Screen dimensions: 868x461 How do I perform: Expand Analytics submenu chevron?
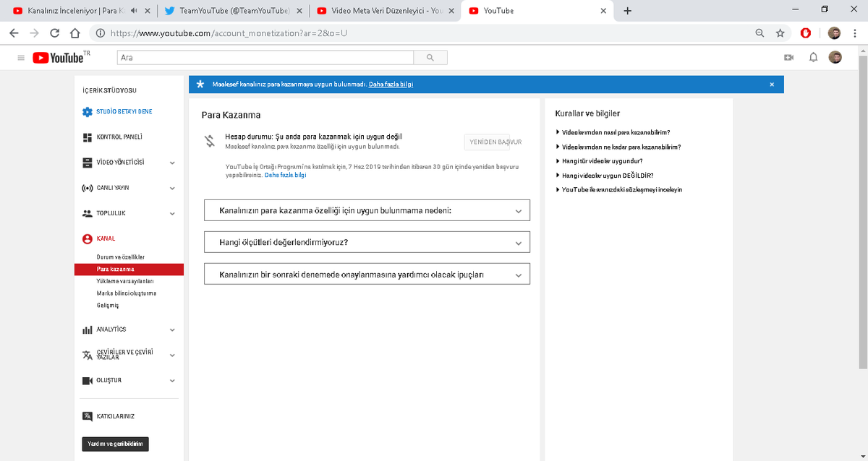(x=172, y=330)
